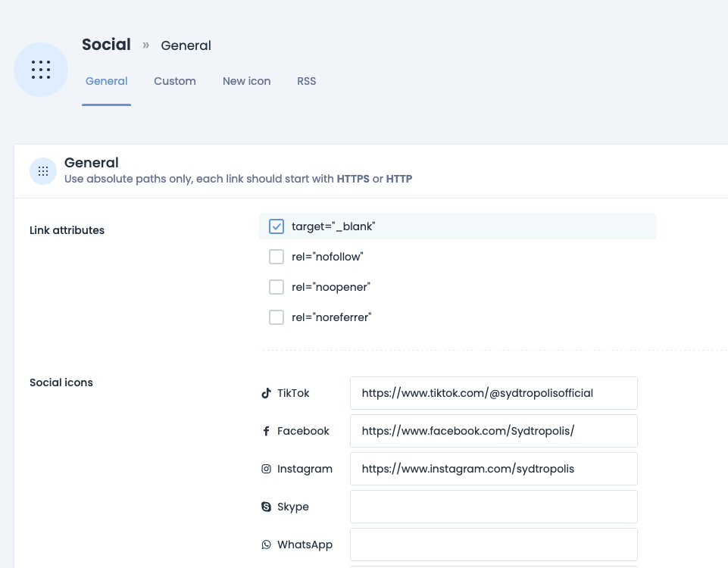This screenshot has height=568, width=728.
Task: Click the Skype logo icon
Action: click(x=266, y=507)
